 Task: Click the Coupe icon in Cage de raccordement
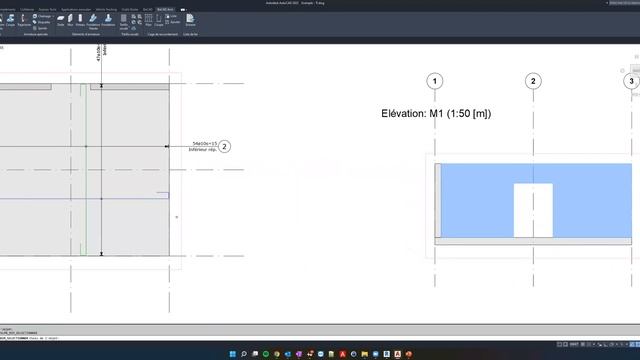pos(158,20)
